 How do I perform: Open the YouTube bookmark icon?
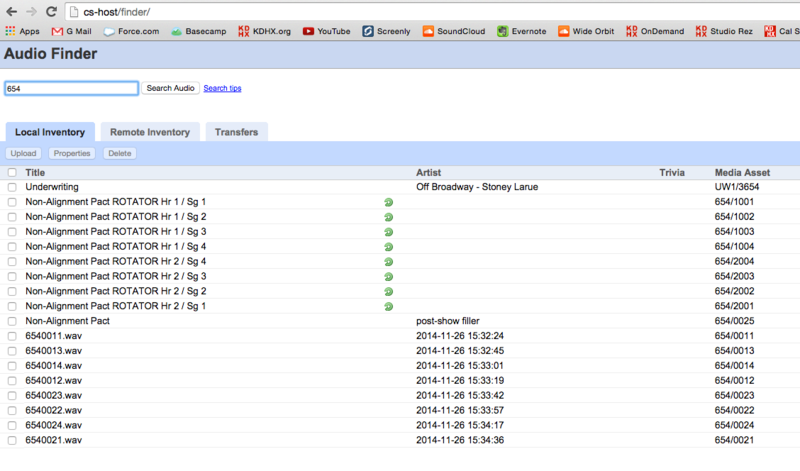308,31
